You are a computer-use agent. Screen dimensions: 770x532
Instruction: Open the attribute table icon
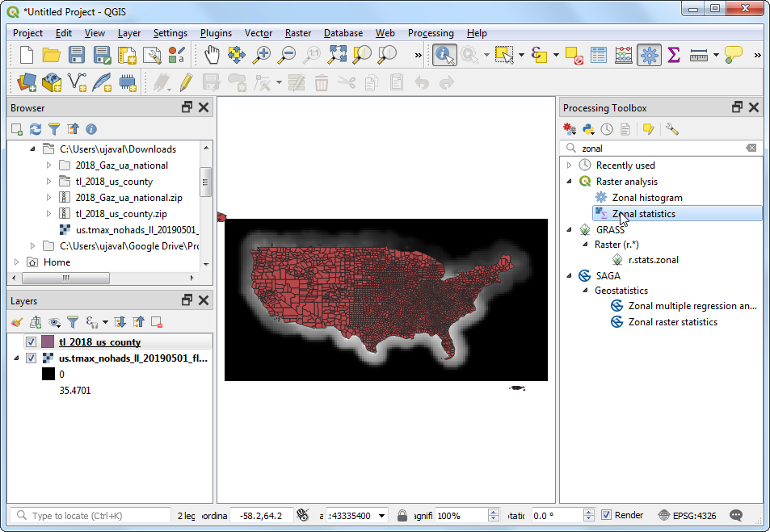(x=599, y=55)
